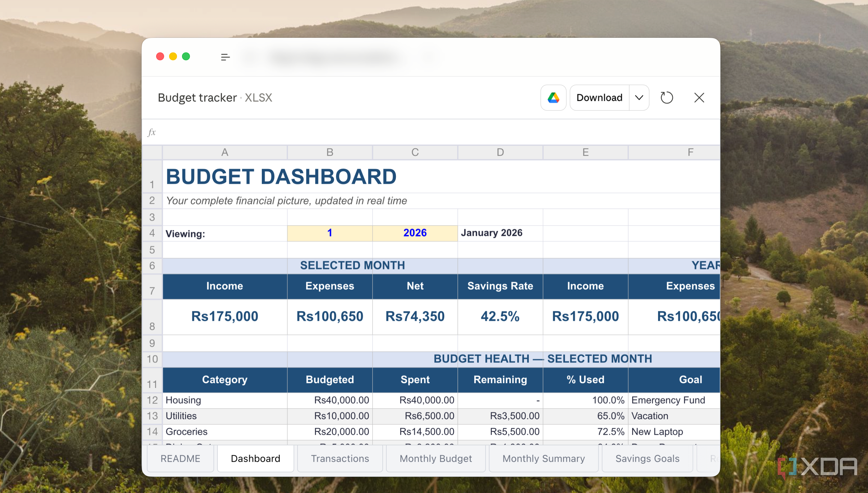The width and height of the screenshot is (868, 493).
Task: Open the sidebar menu icon
Action: 225,57
